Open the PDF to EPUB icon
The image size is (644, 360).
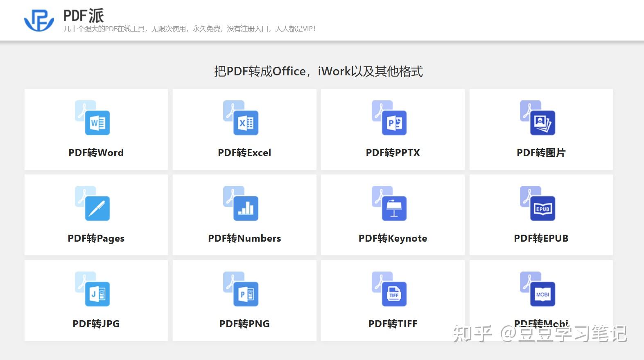point(538,203)
